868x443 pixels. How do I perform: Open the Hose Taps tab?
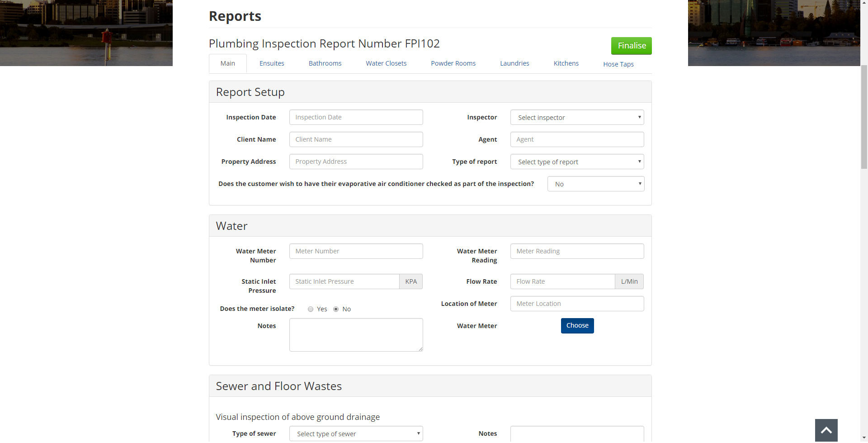click(618, 64)
